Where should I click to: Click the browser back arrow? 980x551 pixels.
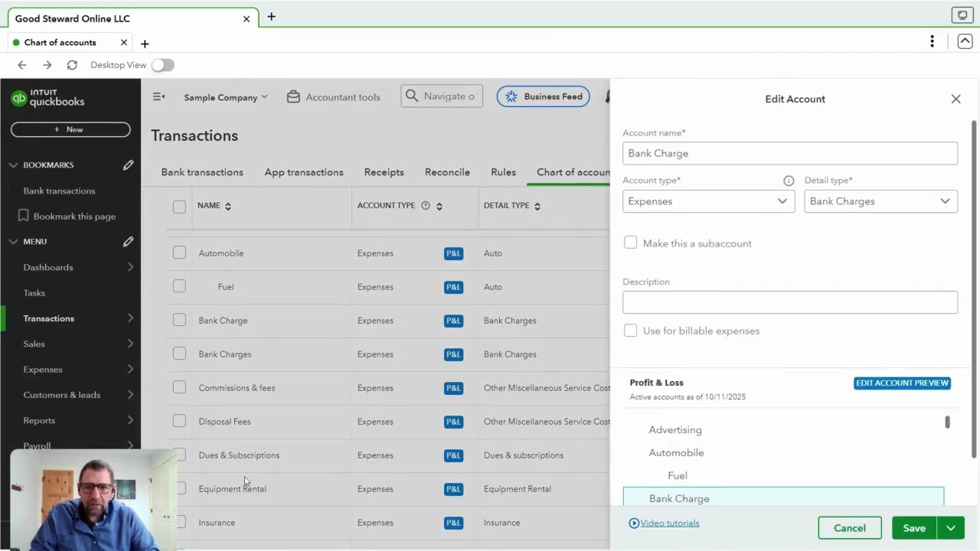(x=22, y=65)
